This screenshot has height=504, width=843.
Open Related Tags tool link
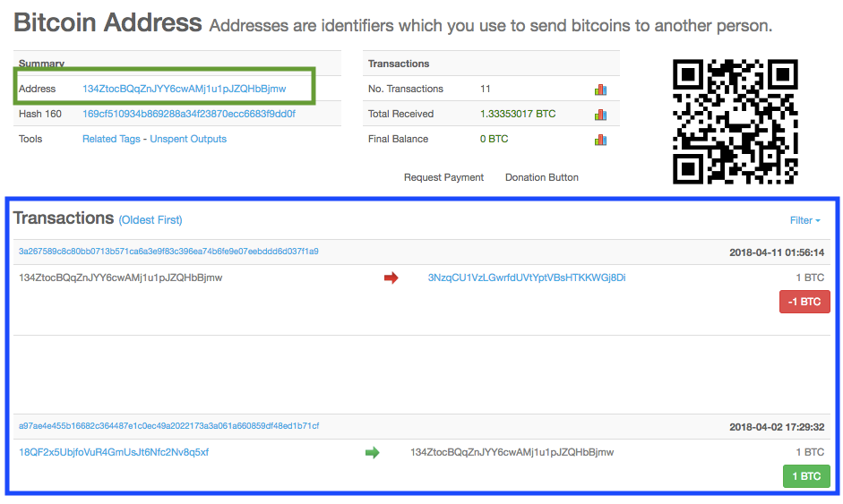tap(111, 139)
